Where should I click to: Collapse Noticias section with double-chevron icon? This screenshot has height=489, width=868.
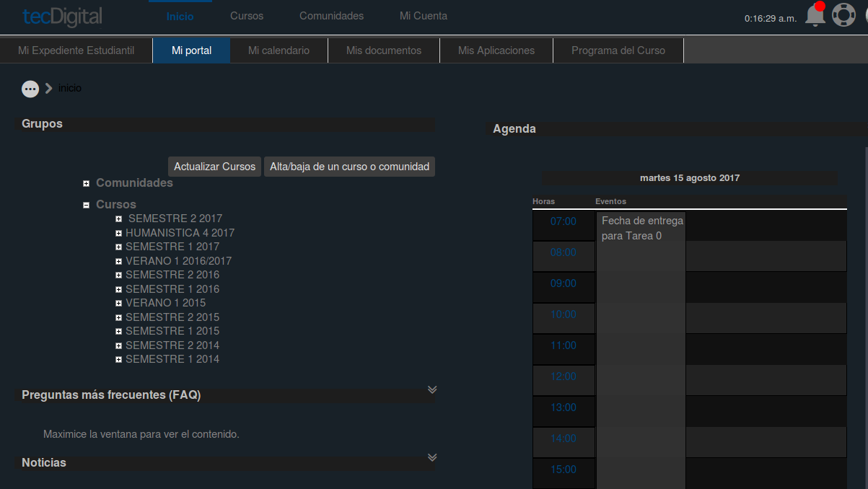coord(432,457)
